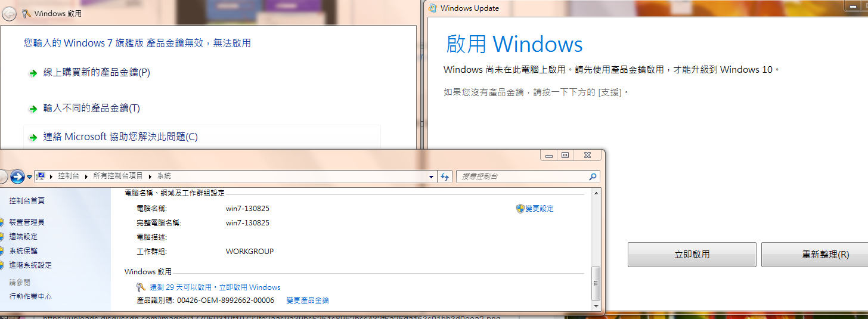Image resolution: width=868 pixels, height=319 pixels.
Task: Open 進階系統設定 from sidebar
Action: 30,265
